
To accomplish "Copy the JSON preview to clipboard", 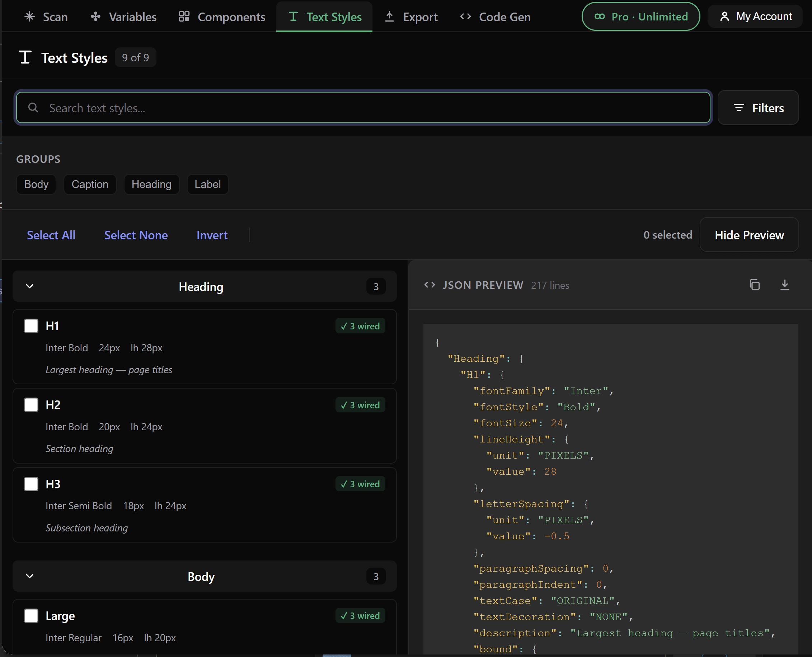I will point(755,285).
